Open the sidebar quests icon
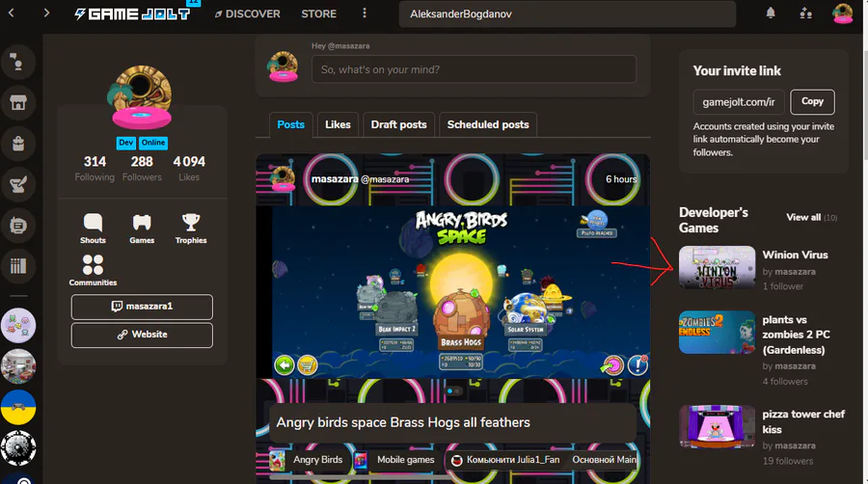868x484 pixels. pyautogui.click(x=18, y=184)
